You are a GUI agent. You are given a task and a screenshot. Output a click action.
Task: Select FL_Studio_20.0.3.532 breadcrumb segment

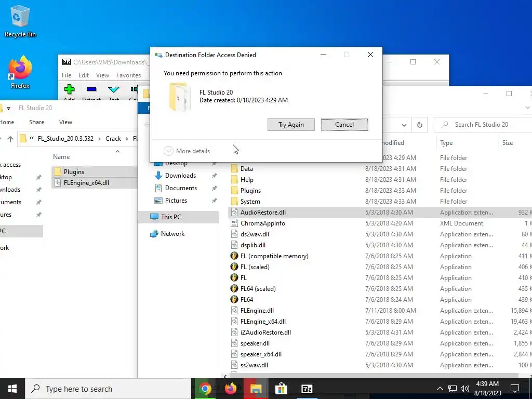(x=65, y=139)
